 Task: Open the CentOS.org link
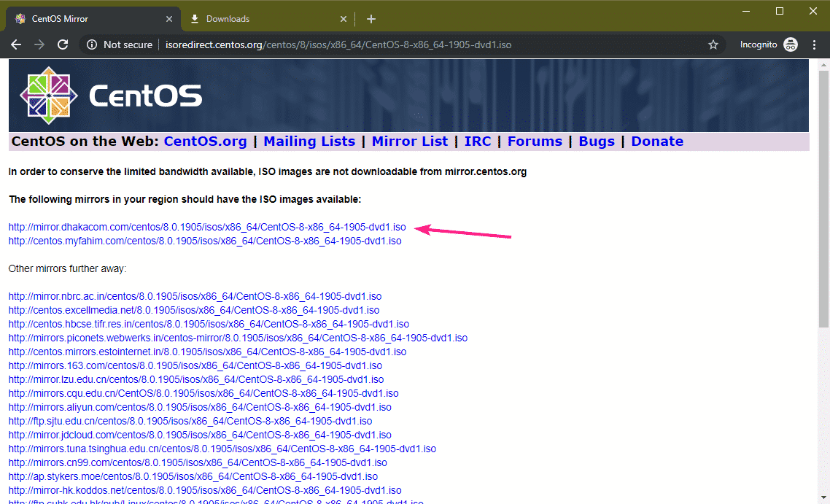click(206, 141)
